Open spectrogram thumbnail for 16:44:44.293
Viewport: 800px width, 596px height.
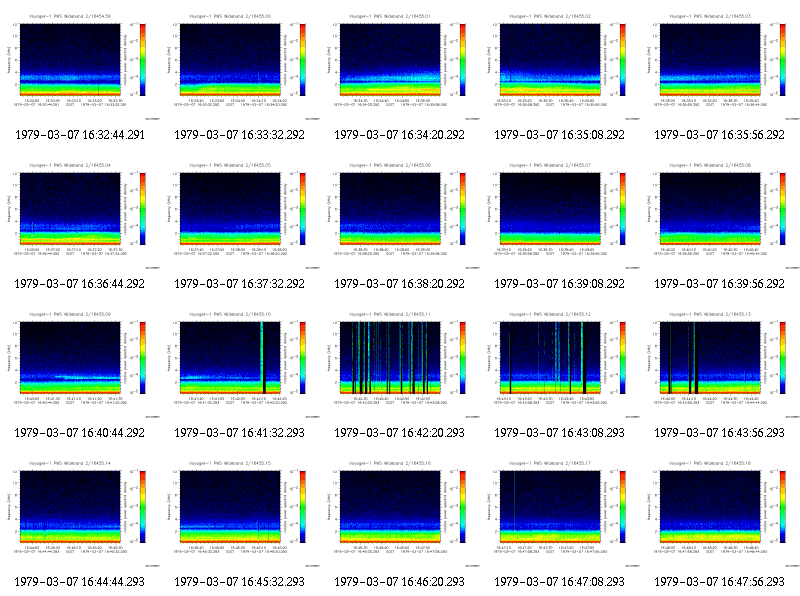tap(80, 512)
